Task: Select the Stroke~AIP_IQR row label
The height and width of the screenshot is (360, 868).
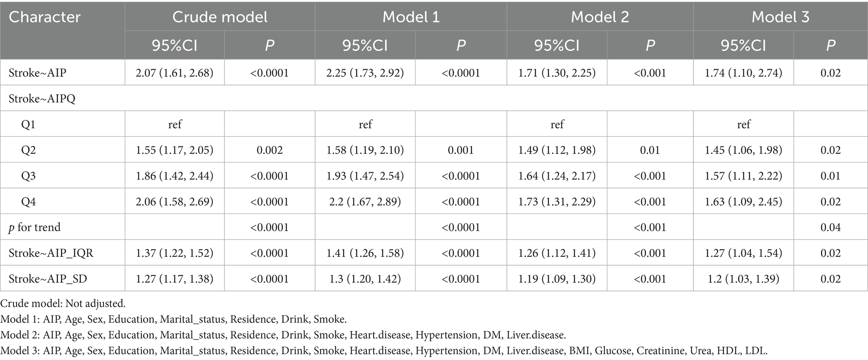Action: 51,253
